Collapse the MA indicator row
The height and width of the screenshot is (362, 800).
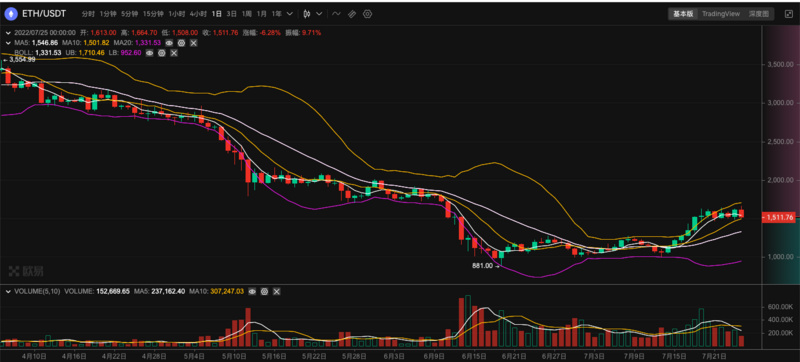8,43
